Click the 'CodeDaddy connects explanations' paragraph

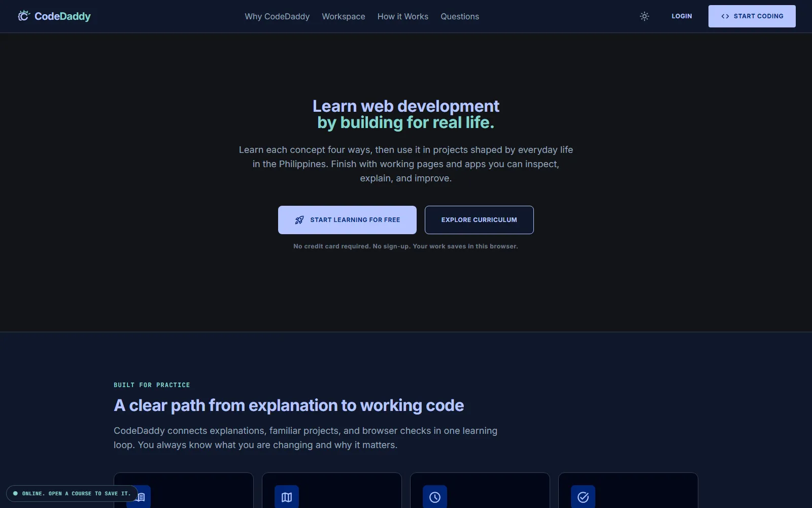(306, 438)
